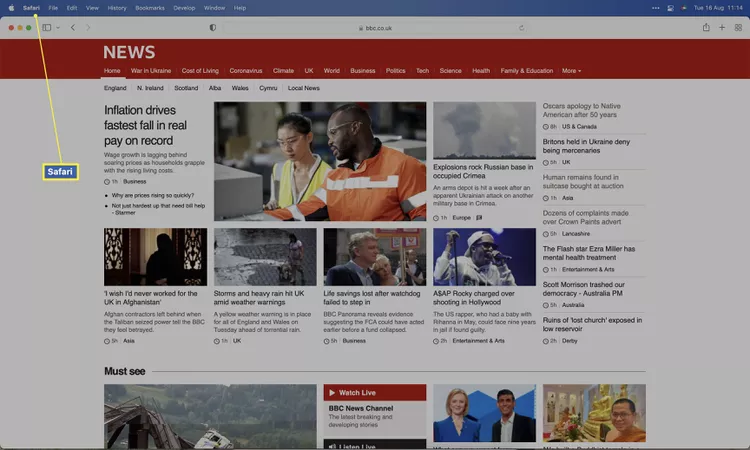750x450 pixels.
Task: Click the date and time in menu bar
Action: pyautogui.click(x=718, y=8)
